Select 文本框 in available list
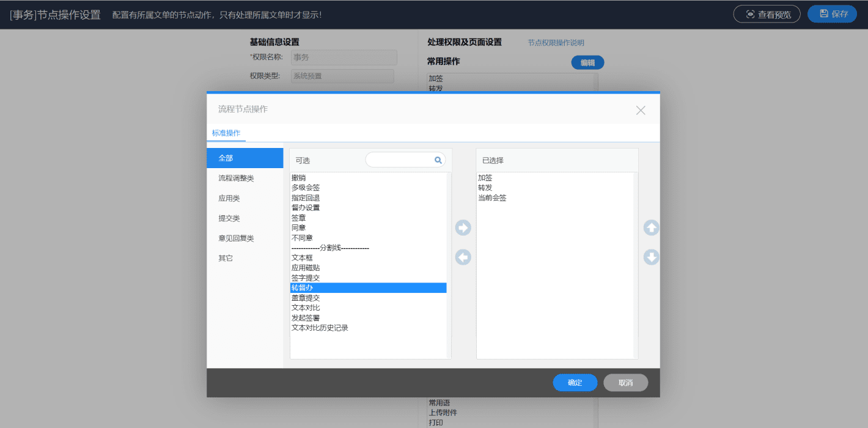This screenshot has height=428, width=868. (369, 257)
